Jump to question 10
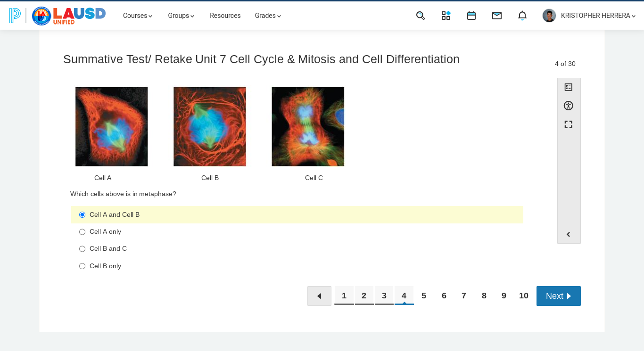644x362 pixels. pos(524,296)
